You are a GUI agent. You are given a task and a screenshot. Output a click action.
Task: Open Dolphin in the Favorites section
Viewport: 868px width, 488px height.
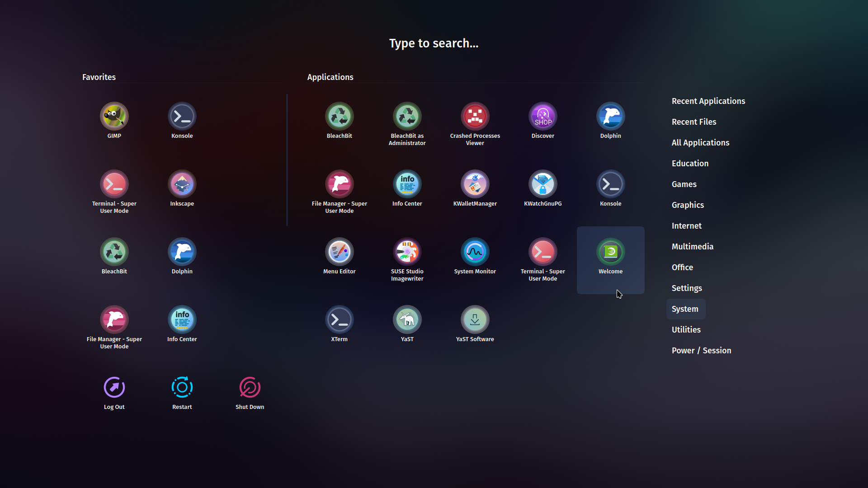click(x=182, y=256)
